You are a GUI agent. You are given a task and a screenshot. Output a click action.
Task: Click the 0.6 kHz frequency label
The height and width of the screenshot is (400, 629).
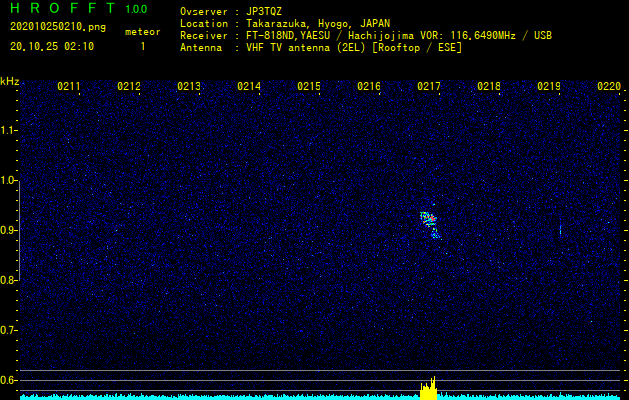click(8, 380)
